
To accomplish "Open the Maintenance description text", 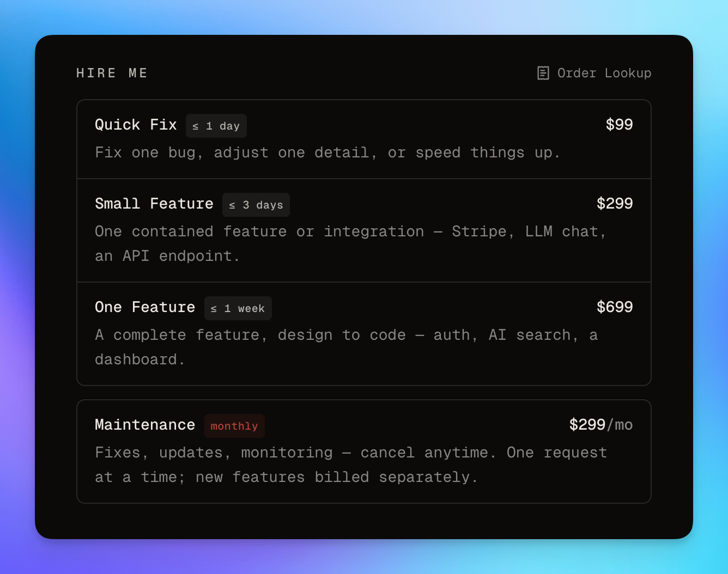I will pyautogui.click(x=351, y=465).
